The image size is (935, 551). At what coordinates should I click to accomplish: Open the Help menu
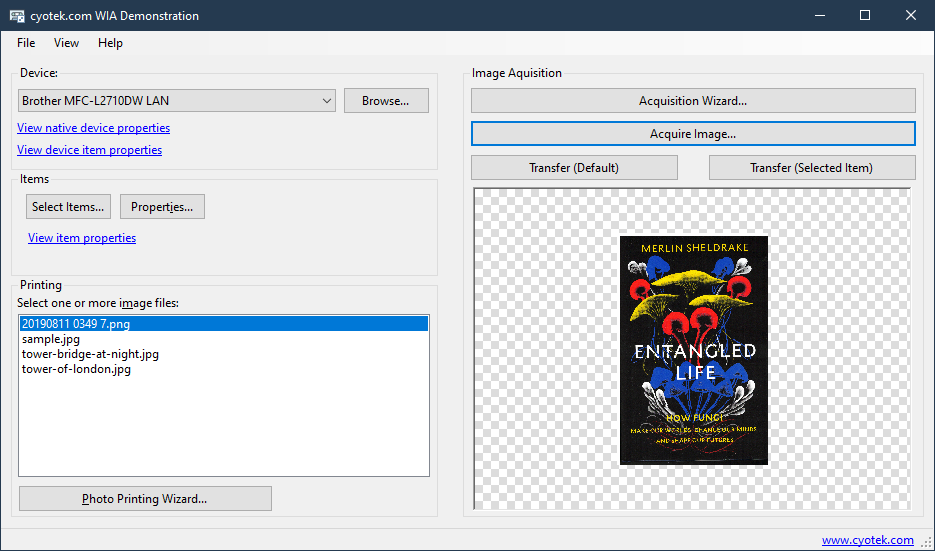[110, 43]
